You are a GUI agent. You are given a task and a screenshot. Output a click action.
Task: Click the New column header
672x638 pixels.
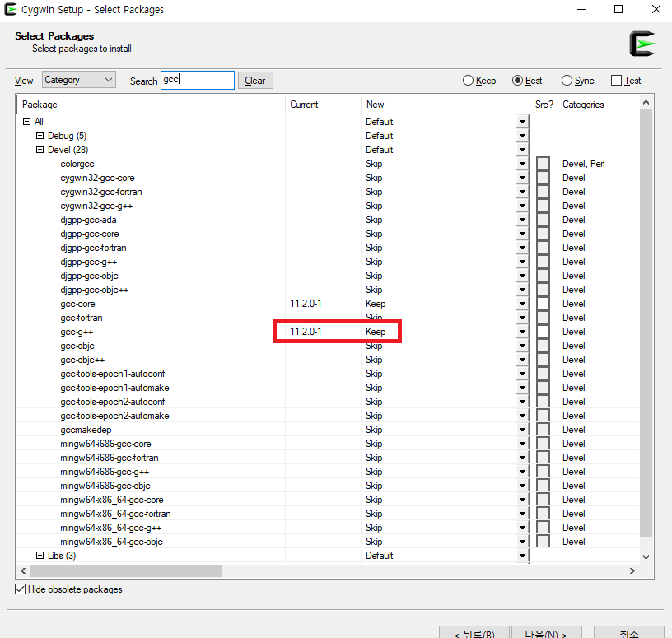pos(446,105)
